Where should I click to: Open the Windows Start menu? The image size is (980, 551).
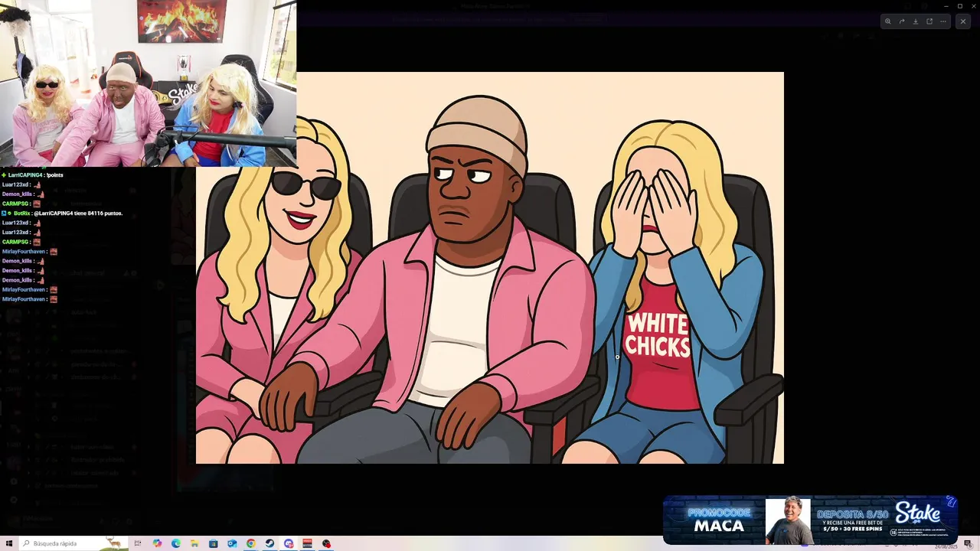pos(9,543)
